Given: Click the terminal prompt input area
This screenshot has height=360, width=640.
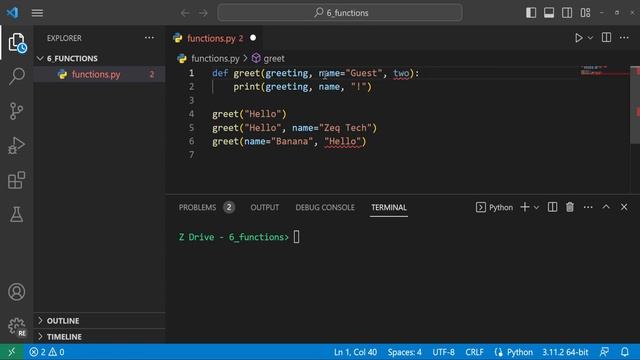Looking at the screenshot, I should (x=297, y=237).
